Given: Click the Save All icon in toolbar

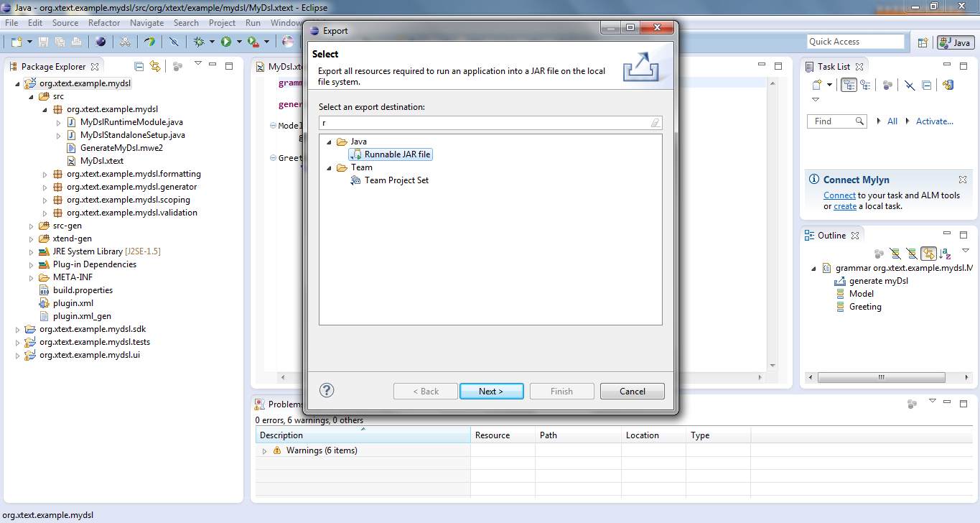Looking at the screenshot, I should (x=60, y=42).
